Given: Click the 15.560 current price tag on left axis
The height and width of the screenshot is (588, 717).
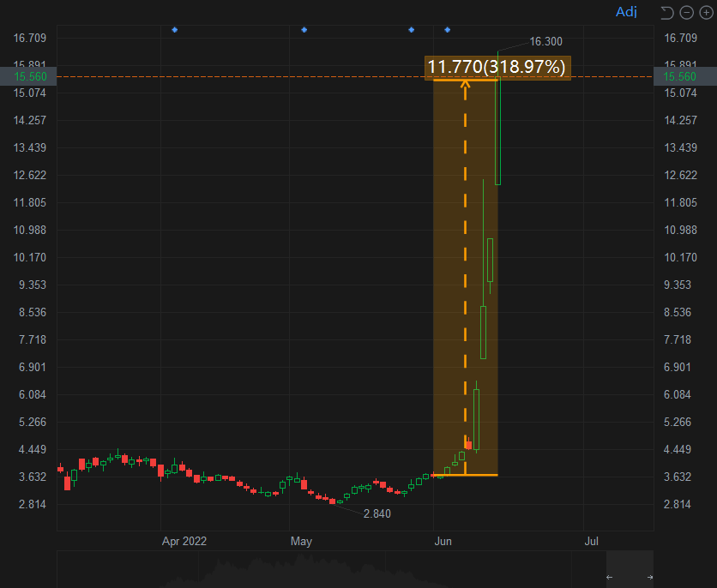Looking at the screenshot, I should click(28, 76).
